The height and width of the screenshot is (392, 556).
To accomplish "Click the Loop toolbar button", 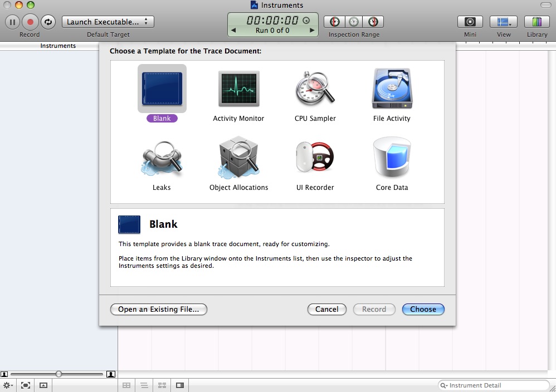I will (x=48, y=22).
